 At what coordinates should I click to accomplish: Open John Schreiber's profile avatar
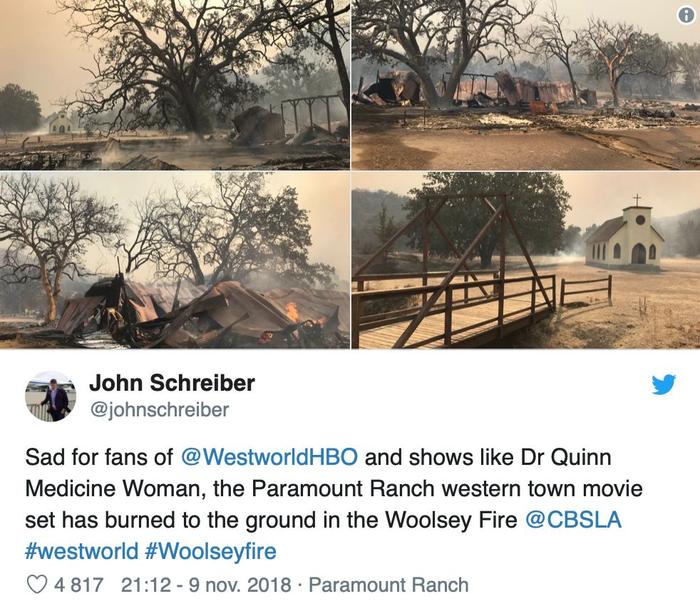(50, 396)
